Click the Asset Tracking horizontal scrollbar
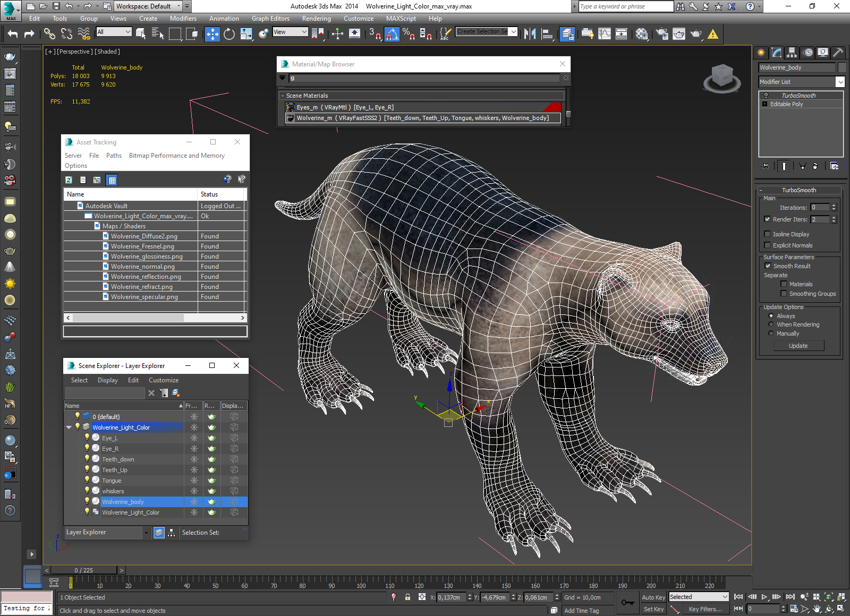This screenshot has height=616, width=850. click(155, 318)
